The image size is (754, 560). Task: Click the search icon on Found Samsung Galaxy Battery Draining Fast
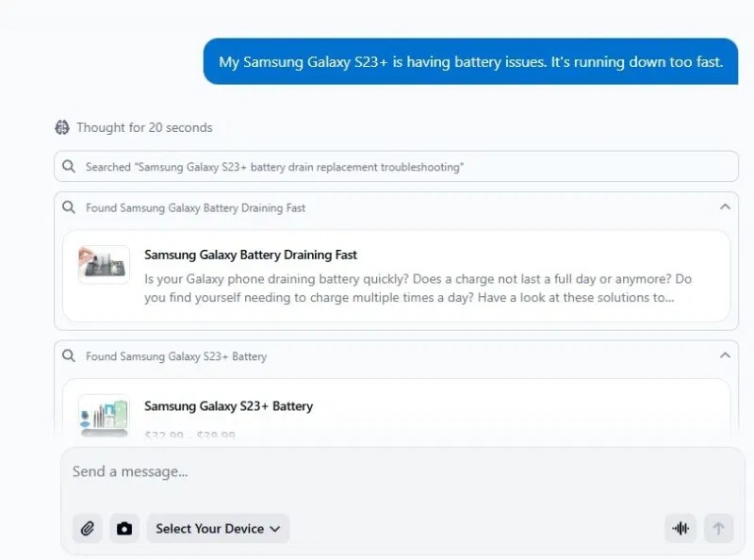[67, 207]
